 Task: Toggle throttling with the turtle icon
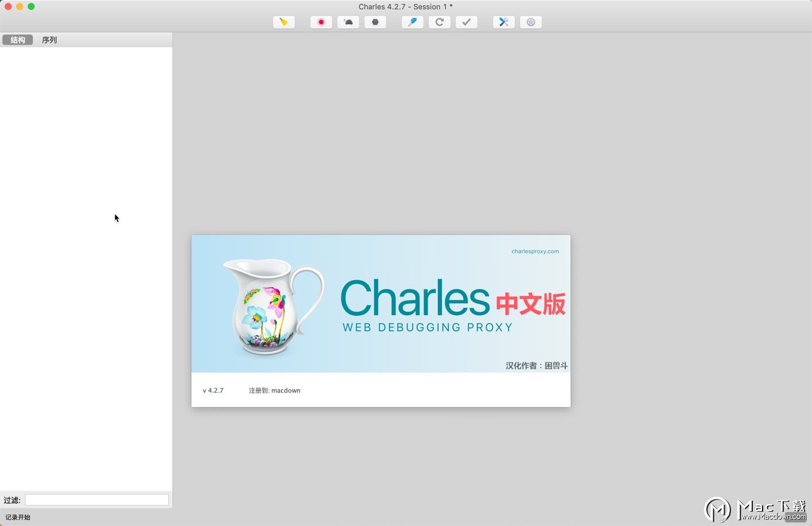pyautogui.click(x=348, y=22)
